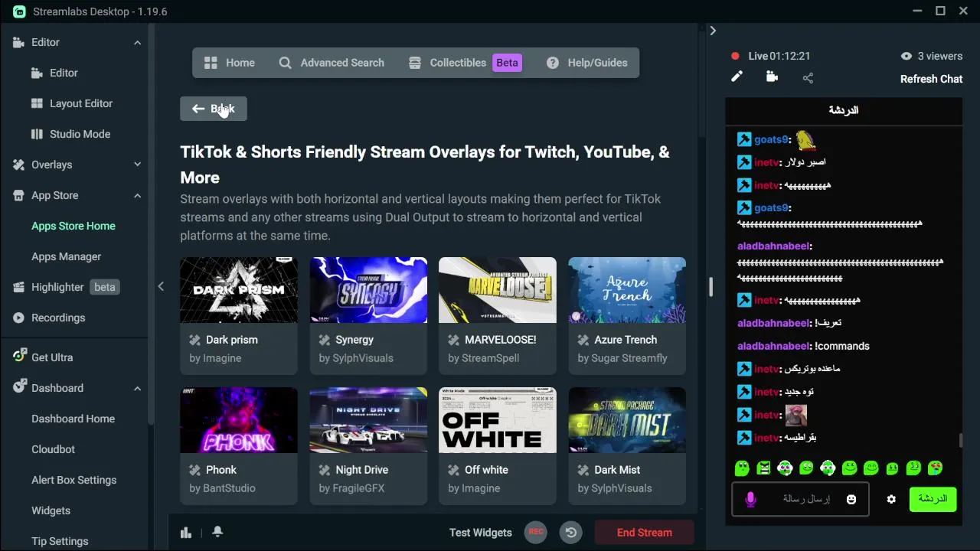The height and width of the screenshot is (551, 980).
Task: Click aladbahnabeel username above long message
Action: (773, 246)
